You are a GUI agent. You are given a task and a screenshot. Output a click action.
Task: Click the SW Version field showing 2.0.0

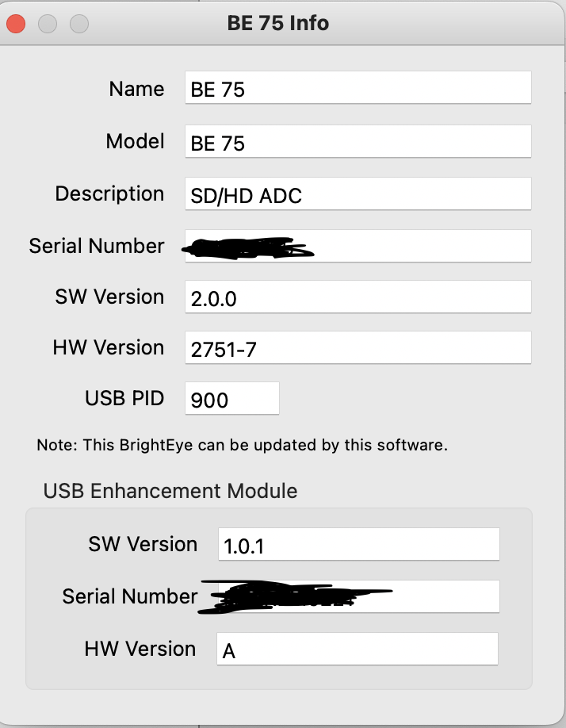[x=358, y=297]
